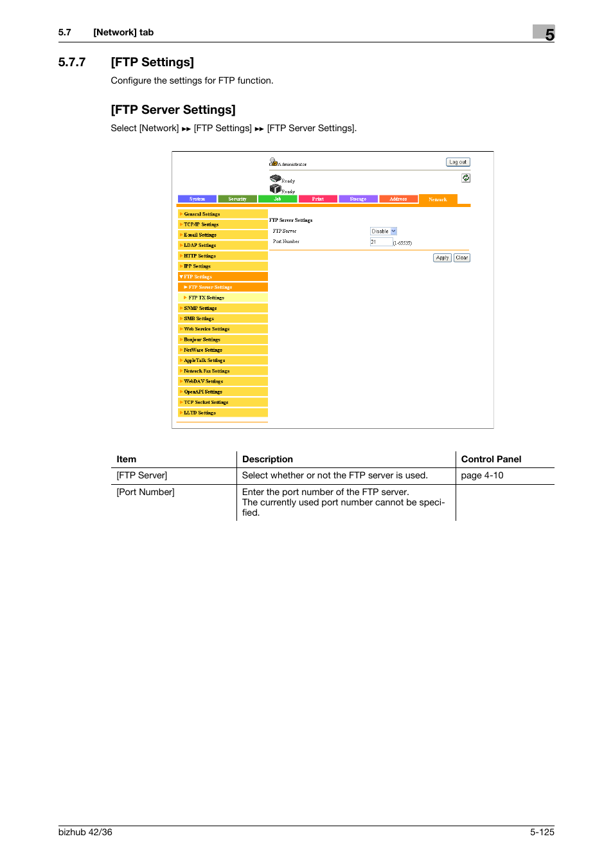The width and height of the screenshot is (613, 868).
Task: Switch to the Security tab
Action: (x=238, y=199)
